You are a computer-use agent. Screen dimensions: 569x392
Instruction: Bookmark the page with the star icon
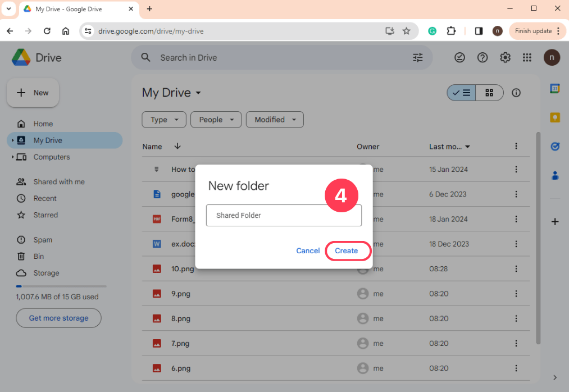(x=407, y=31)
